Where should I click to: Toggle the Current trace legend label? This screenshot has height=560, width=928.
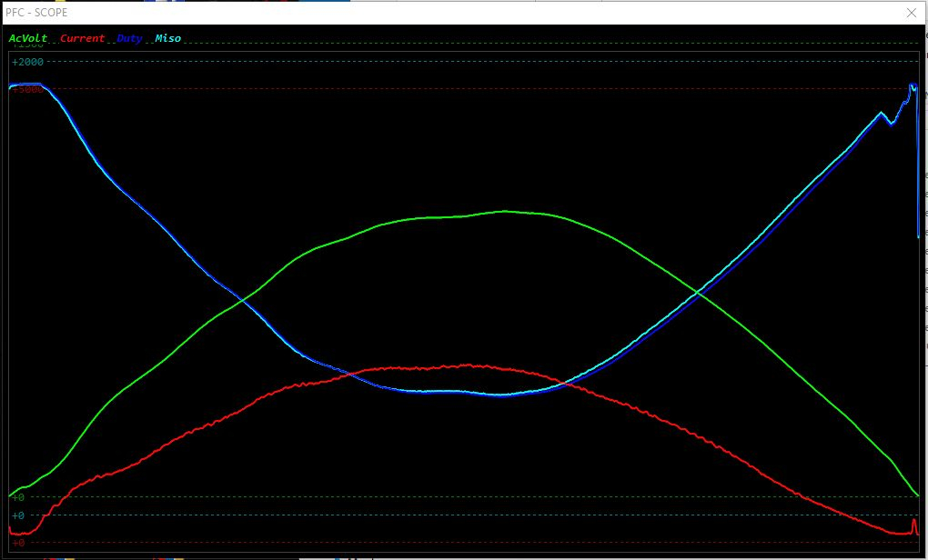click(x=82, y=38)
